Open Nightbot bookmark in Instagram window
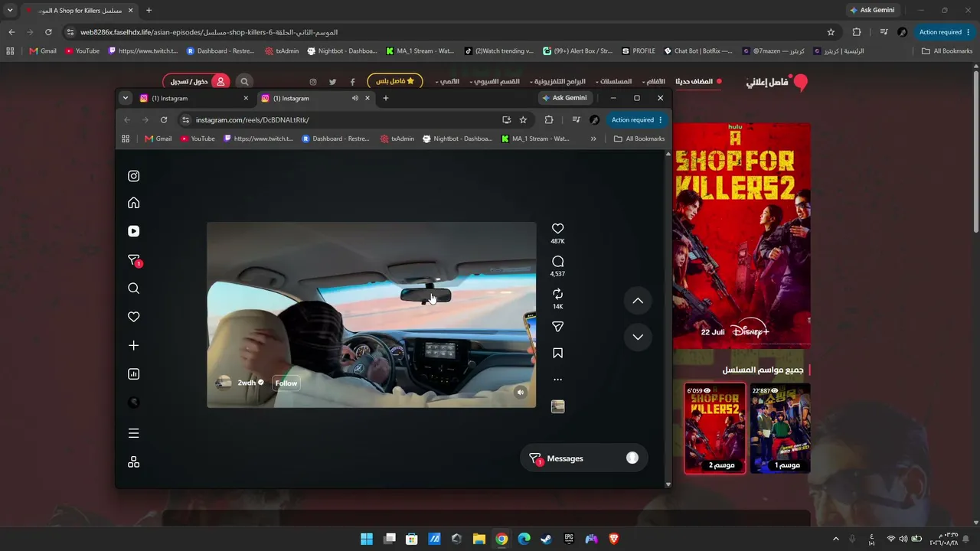The height and width of the screenshot is (551, 980). click(457, 139)
